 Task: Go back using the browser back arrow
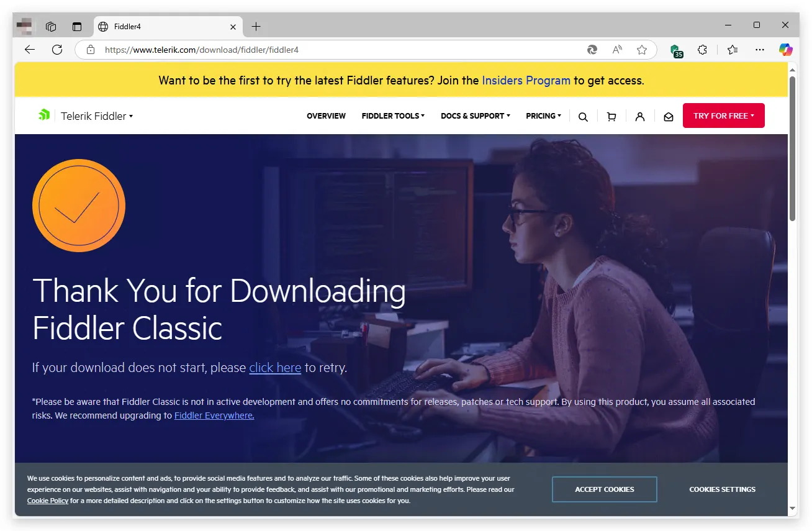pos(30,50)
